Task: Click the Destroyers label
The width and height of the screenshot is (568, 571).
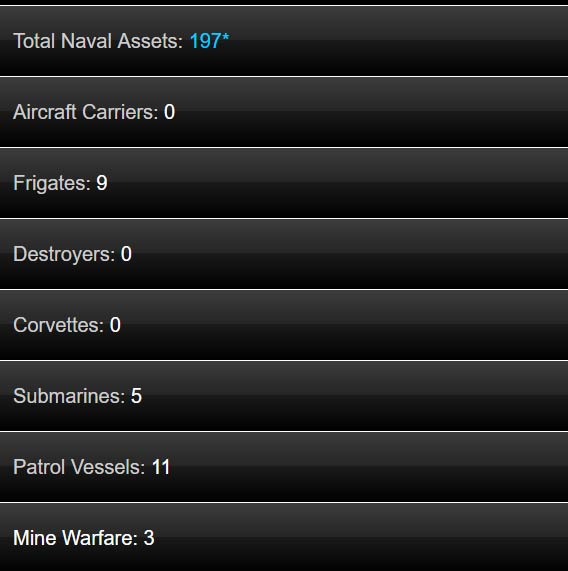Action: [64, 254]
